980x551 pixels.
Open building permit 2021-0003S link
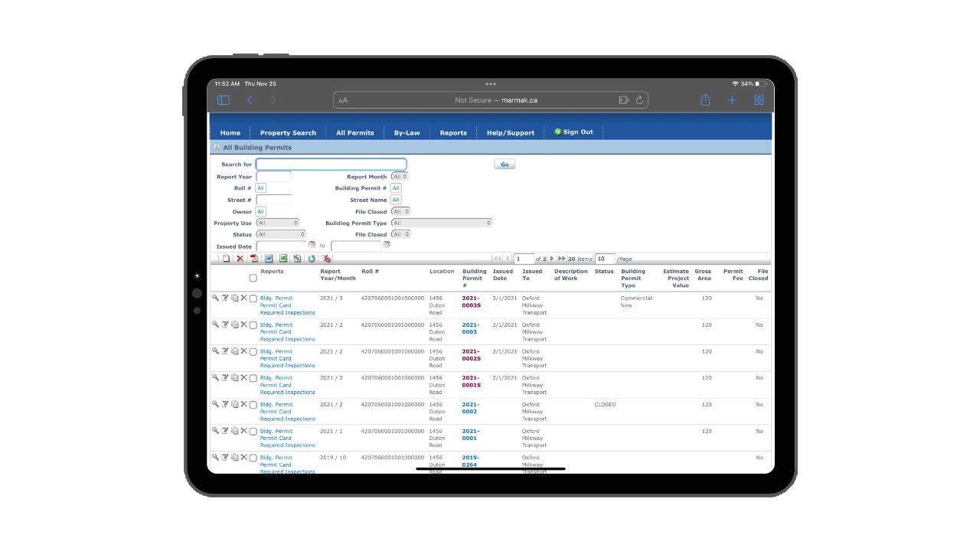[x=471, y=302]
